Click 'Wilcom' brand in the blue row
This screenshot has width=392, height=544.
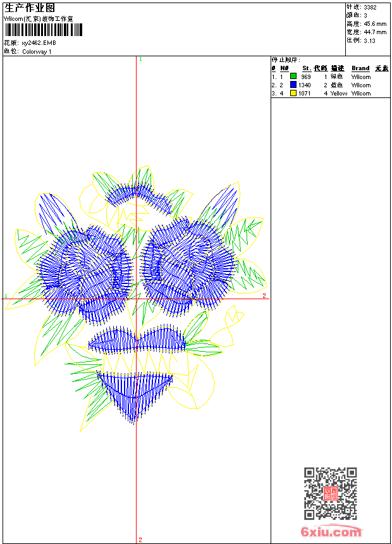coord(361,85)
